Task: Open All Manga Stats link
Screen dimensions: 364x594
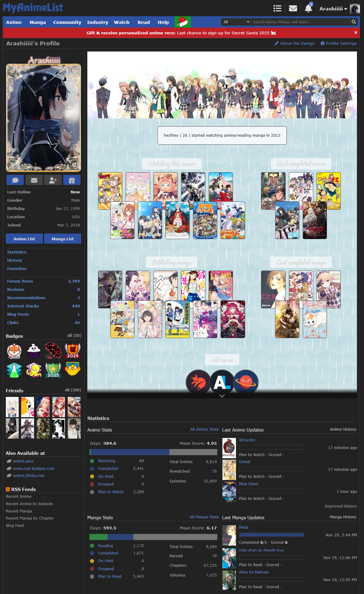Action: click(204, 517)
